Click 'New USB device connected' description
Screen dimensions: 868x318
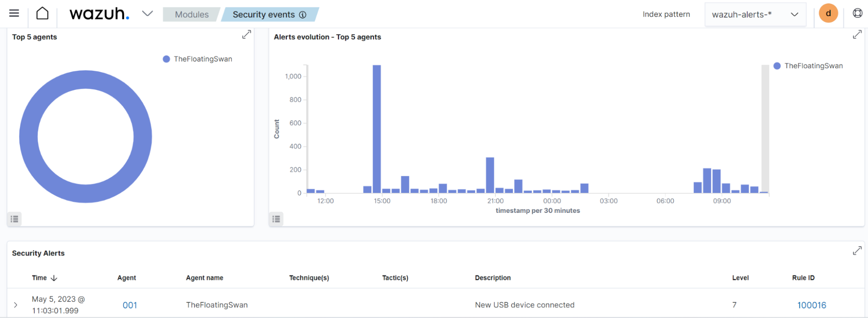click(525, 305)
